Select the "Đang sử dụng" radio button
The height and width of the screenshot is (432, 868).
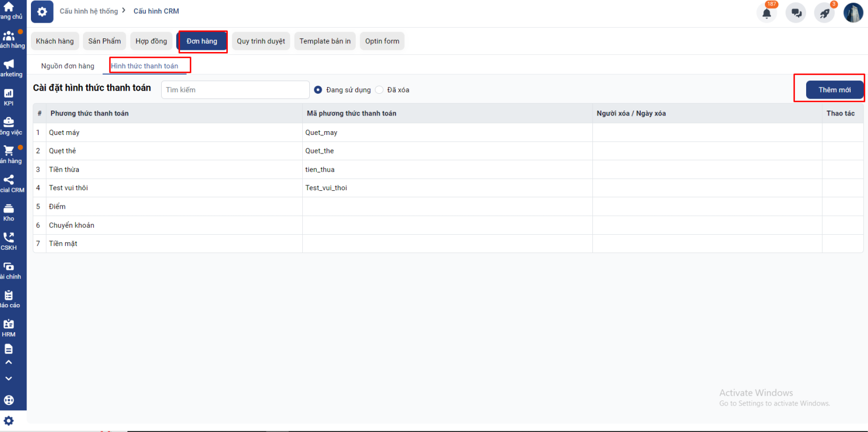coord(318,90)
